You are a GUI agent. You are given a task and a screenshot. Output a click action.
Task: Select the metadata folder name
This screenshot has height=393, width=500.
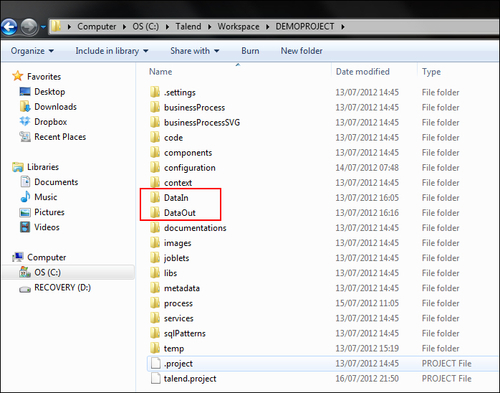point(182,288)
